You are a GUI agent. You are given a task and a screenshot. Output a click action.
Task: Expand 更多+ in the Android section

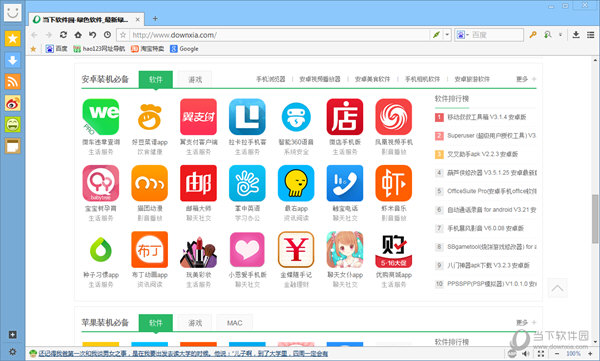click(526, 79)
